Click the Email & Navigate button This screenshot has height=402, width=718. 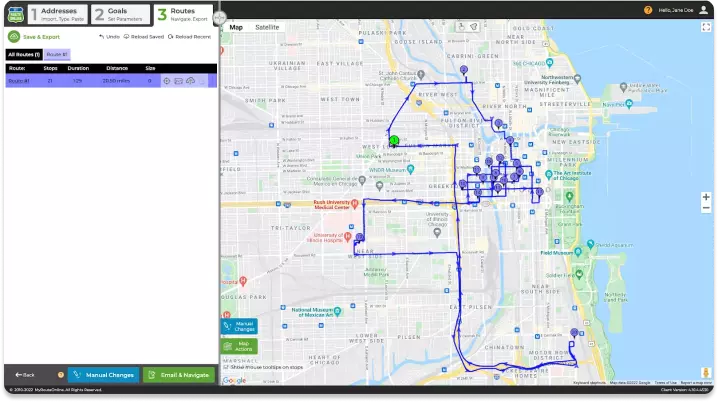click(x=179, y=375)
